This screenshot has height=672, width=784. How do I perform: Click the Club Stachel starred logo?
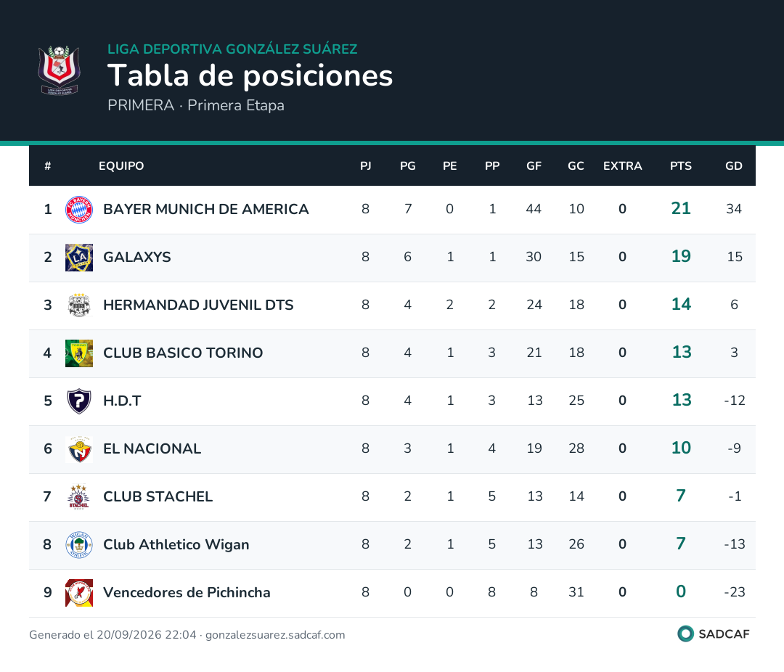tap(79, 496)
